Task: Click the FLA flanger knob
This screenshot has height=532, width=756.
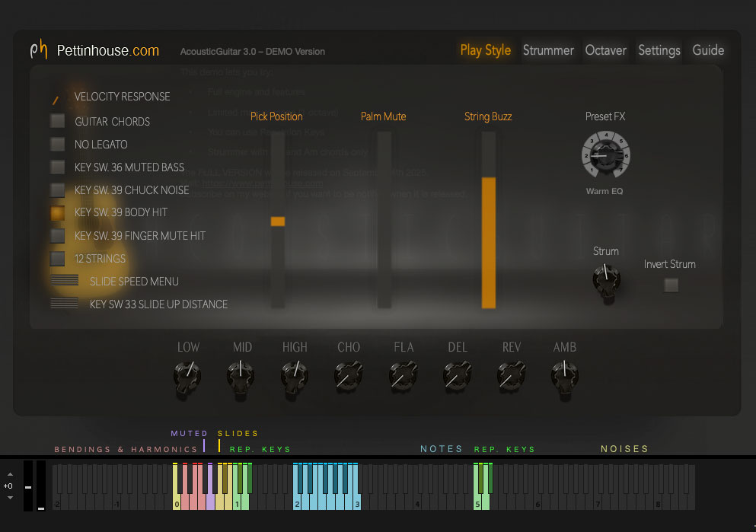Action: pos(403,377)
